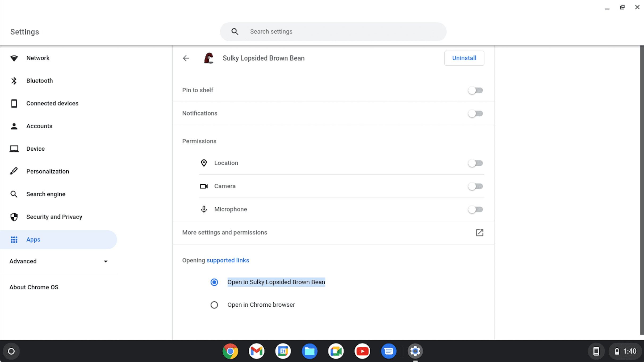Click Uninstall button for this app
644x362 pixels.
pyautogui.click(x=464, y=58)
